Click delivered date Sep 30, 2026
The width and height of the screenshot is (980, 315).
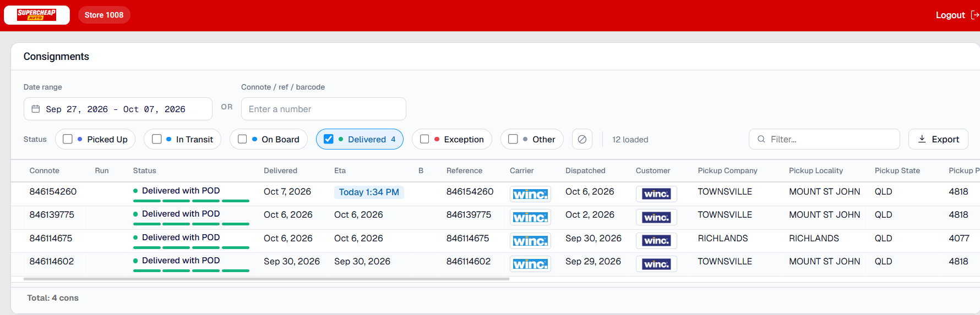click(x=291, y=261)
